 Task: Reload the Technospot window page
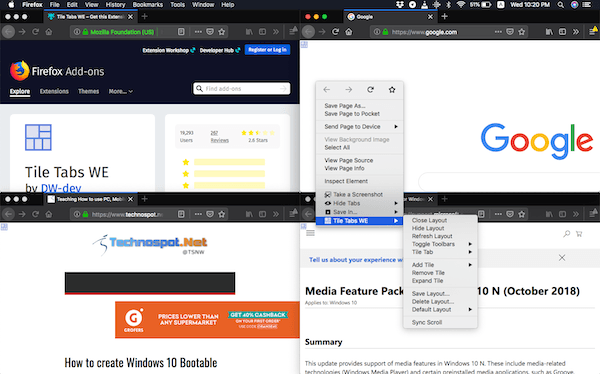click(35, 214)
